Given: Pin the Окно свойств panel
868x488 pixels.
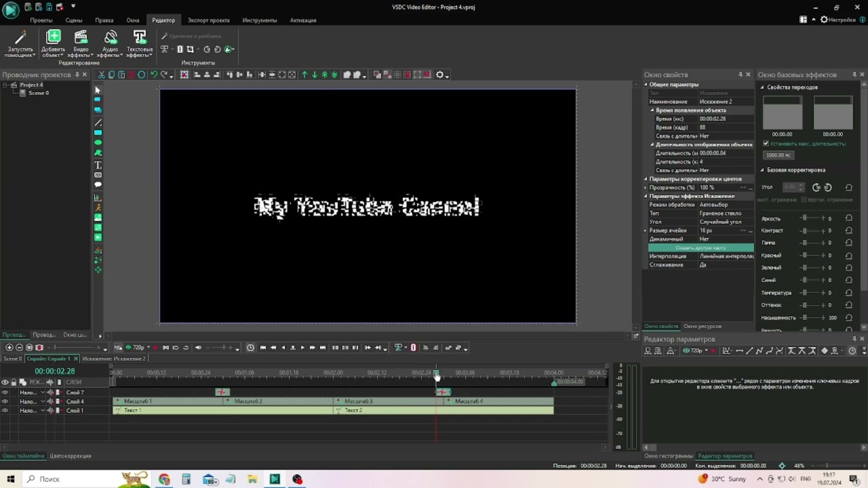Looking at the screenshot, I should (x=740, y=75).
